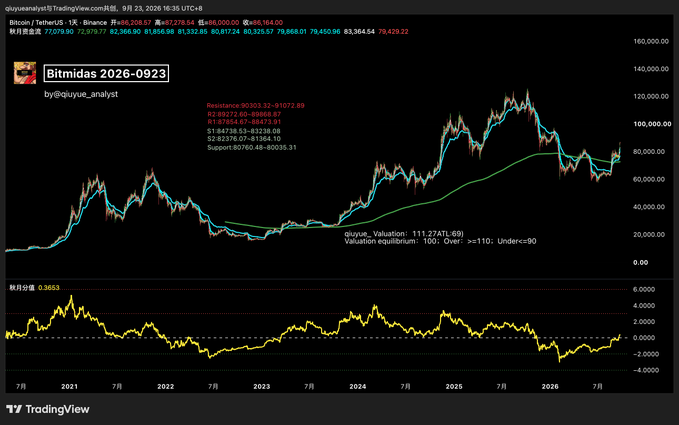
Task: Click the 秋月资金流 indicator name
Action: tap(25, 32)
